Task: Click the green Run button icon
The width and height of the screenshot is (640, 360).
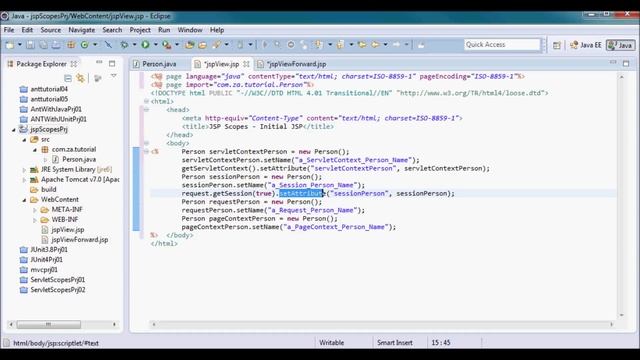Action: 145,44
